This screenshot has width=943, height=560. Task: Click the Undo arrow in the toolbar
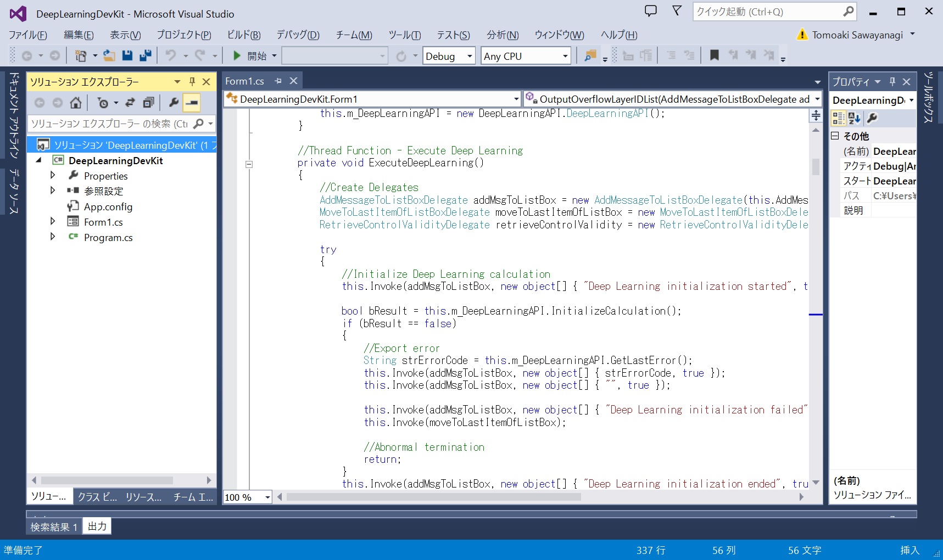(171, 55)
